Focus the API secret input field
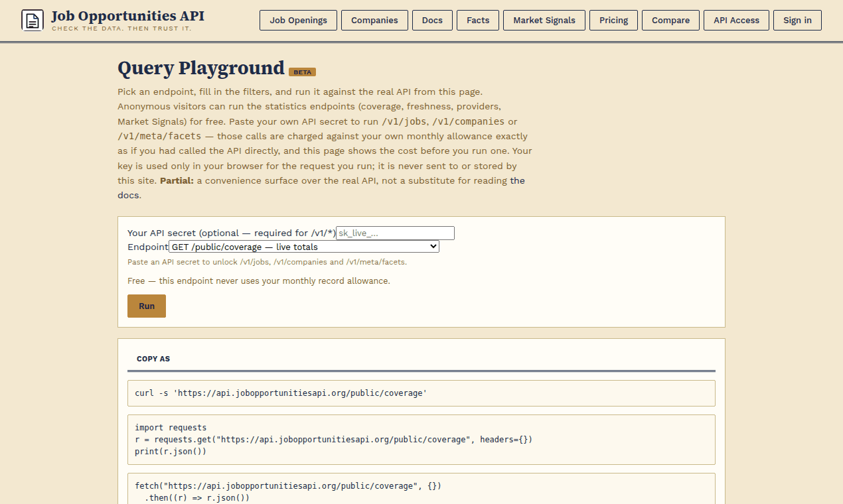Screen dimensions: 843x504 click(x=395, y=233)
